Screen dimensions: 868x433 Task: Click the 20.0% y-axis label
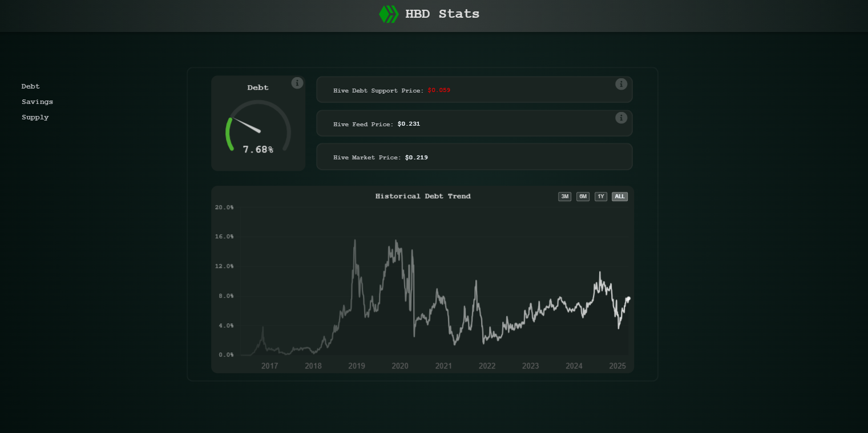point(224,207)
